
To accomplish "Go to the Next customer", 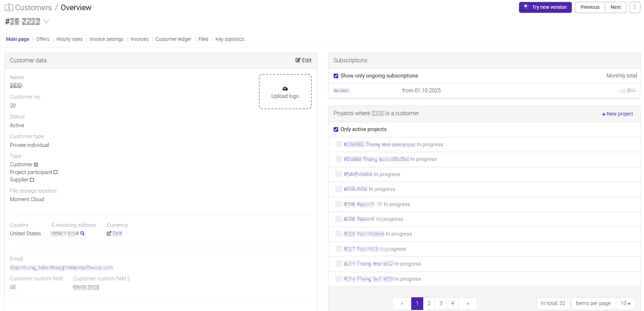I will pyautogui.click(x=615, y=7).
